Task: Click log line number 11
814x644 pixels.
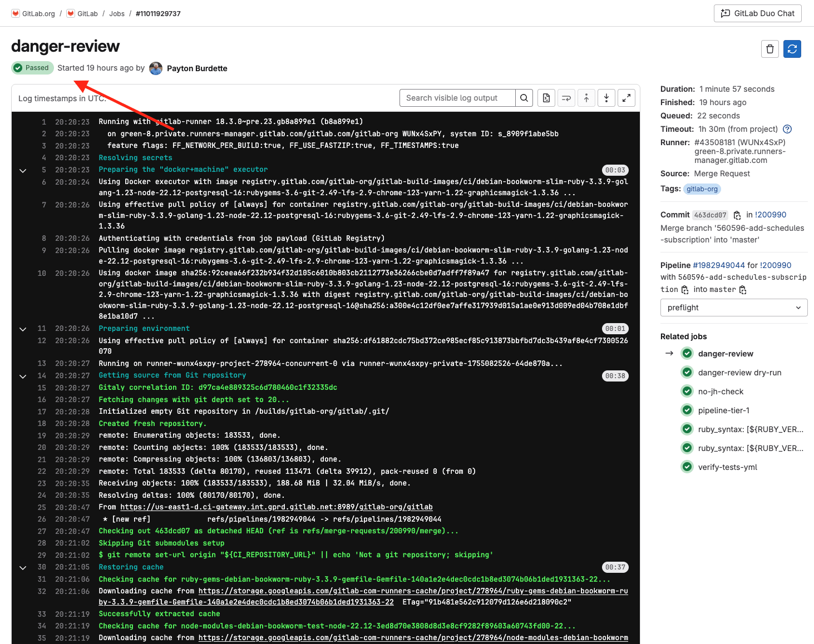Action: pyautogui.click(x=42, y=329)
